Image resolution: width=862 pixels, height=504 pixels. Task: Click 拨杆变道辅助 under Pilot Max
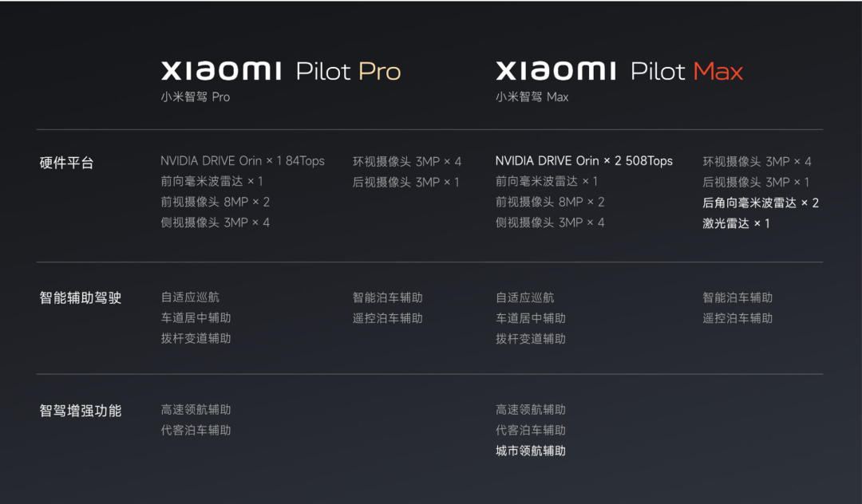pyautogui.click(x=531, y=339)
